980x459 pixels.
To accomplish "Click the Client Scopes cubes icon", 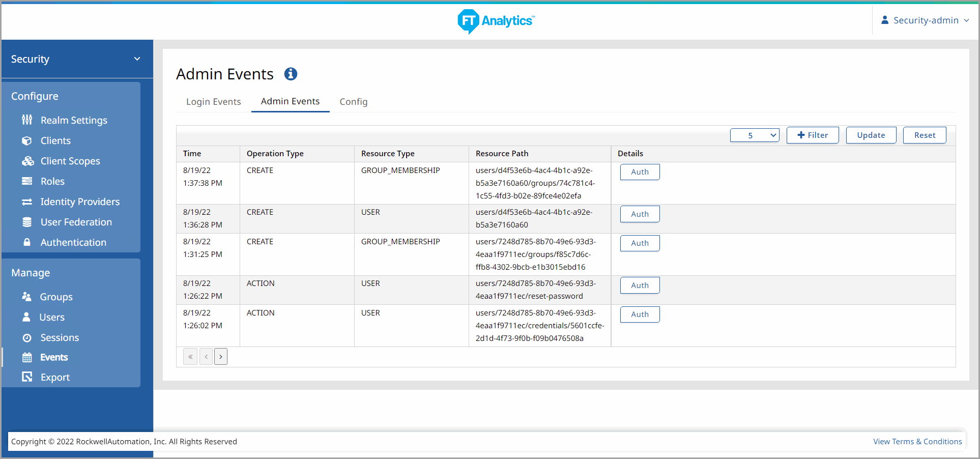I will click(27, 161).
